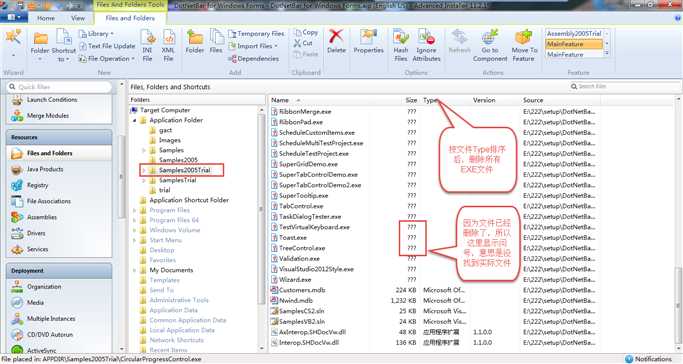Viewport: 683px width, 364px height.
Task: Select the Application Shortcut Folder
Action: click(x=189, y=200)
